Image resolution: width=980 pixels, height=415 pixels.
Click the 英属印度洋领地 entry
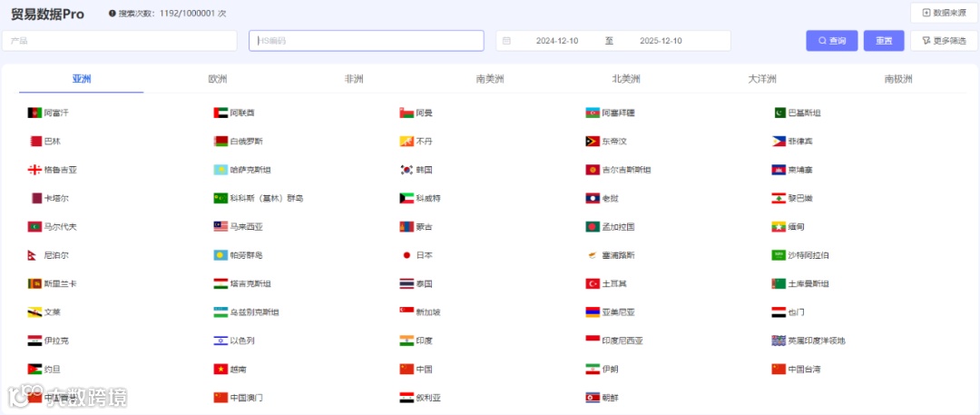[817, 341]
